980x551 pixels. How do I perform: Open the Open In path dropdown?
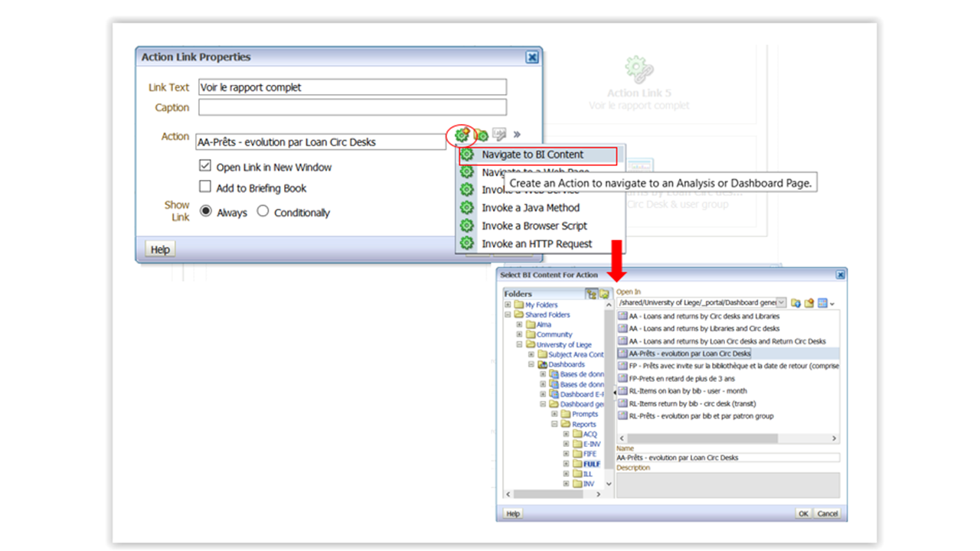click(x=781, y=303)
